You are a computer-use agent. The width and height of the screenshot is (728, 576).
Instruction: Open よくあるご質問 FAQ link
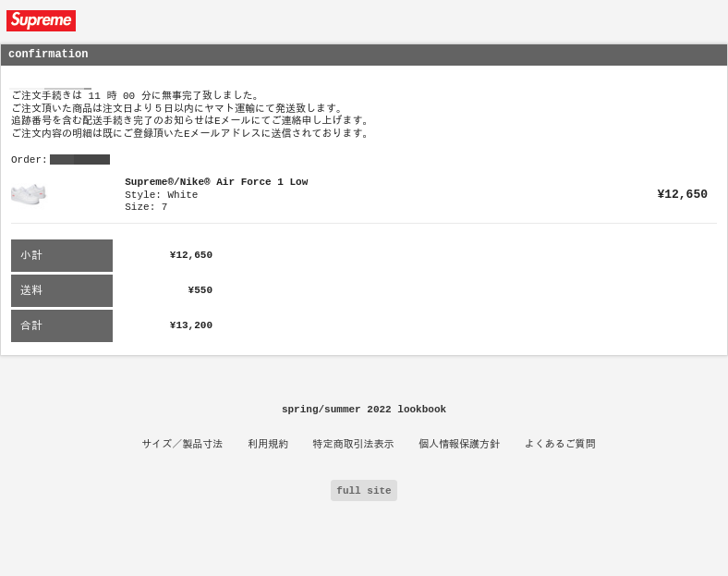560,444
